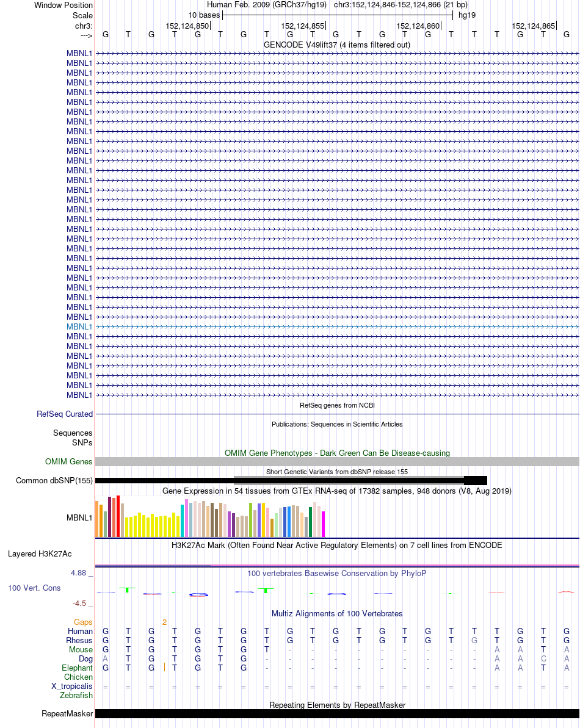The height and width of the screenshot is (728, 580).
Task: Click the orange Gaps label
Action: point(83,622)
